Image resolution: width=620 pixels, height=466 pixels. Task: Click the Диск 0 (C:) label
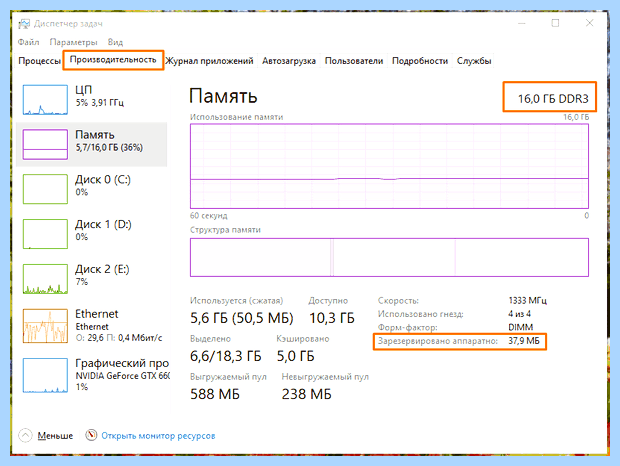click(x=103, y=179)
